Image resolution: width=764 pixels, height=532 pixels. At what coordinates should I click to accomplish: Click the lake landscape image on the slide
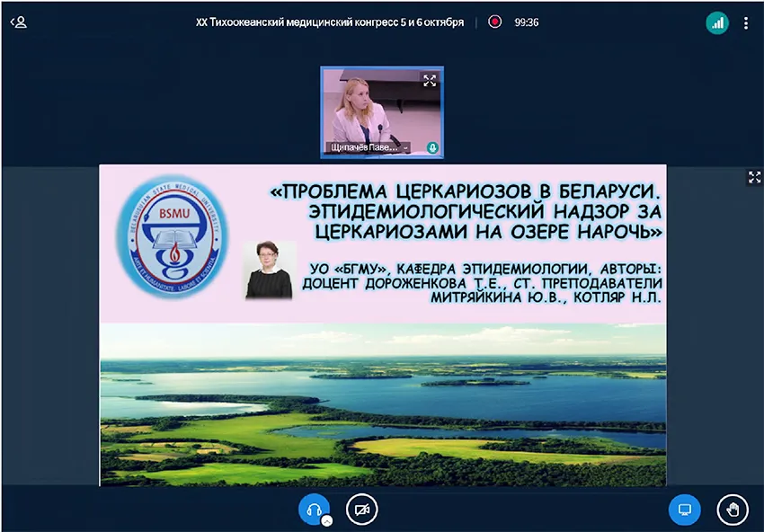tap(382, 404)
